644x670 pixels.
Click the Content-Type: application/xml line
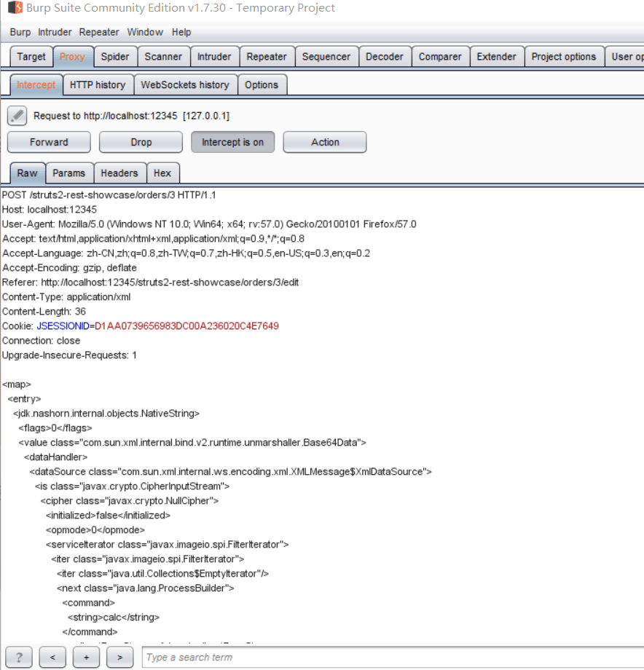pyautogui.click(x=66, y=297)
